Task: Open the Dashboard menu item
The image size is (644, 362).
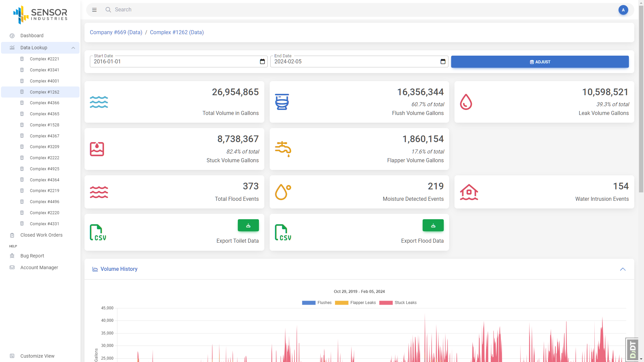Action: [32, 36]
